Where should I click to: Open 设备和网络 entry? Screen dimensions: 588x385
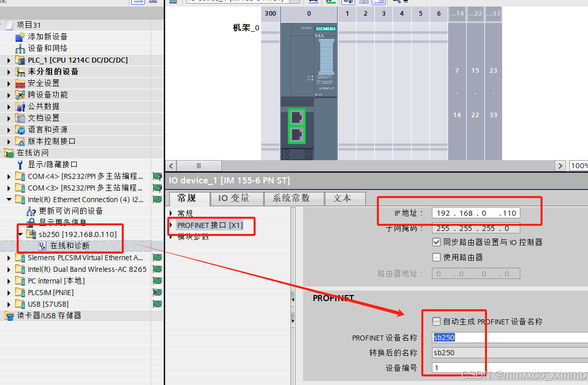[47, 49]
